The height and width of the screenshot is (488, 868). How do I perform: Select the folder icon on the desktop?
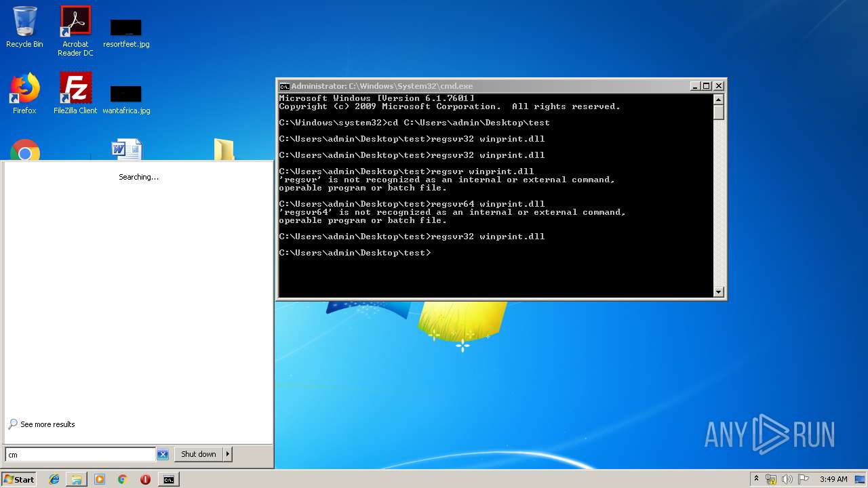[224, 150]
